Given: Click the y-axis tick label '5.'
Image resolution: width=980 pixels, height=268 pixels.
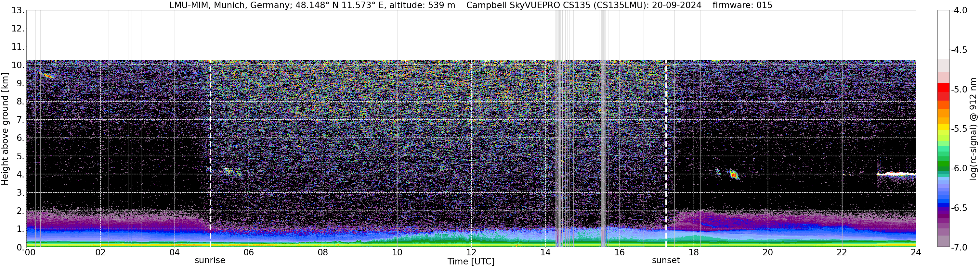Looking at the screenshot, I should 20,156.
